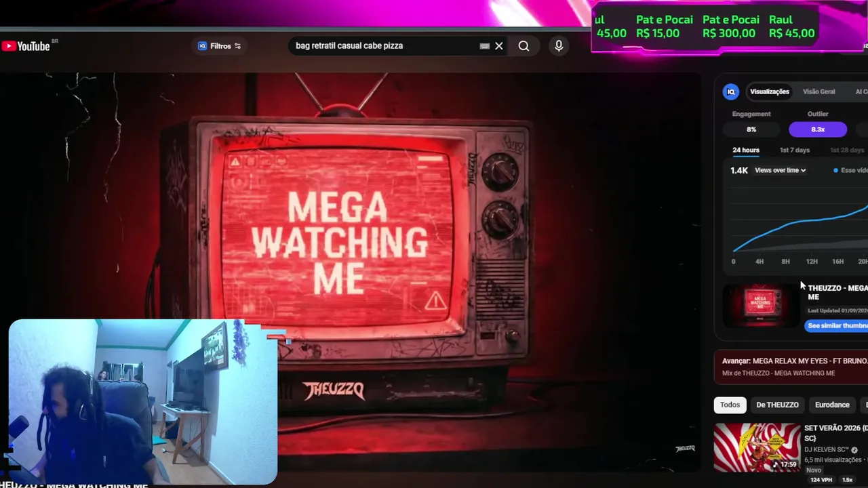Click the 'Last Updated 01/09/2026' text

coord(837,310)
